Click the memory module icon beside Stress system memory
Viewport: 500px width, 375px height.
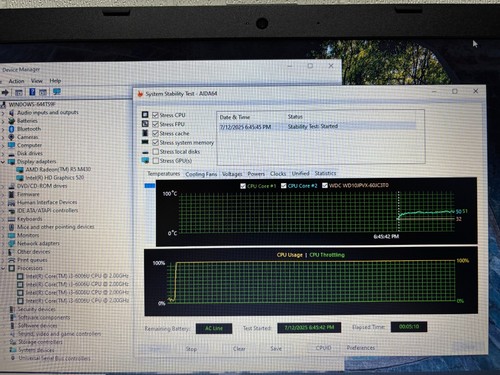pyautogui.click(x=145, y=142)
